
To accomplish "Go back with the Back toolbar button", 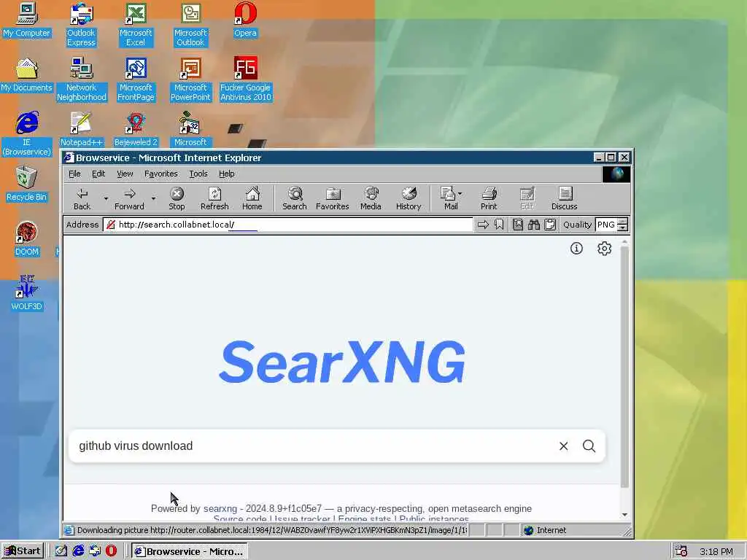I will pos(82,198).
